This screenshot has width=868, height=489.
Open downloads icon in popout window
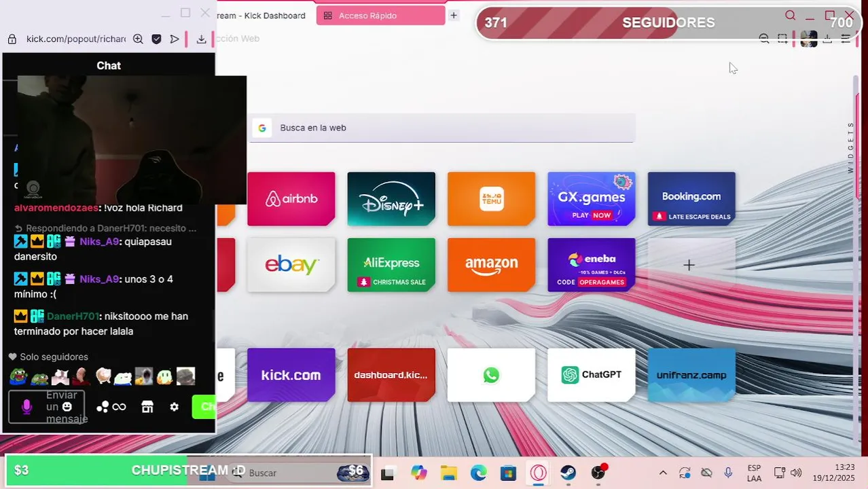201,39
